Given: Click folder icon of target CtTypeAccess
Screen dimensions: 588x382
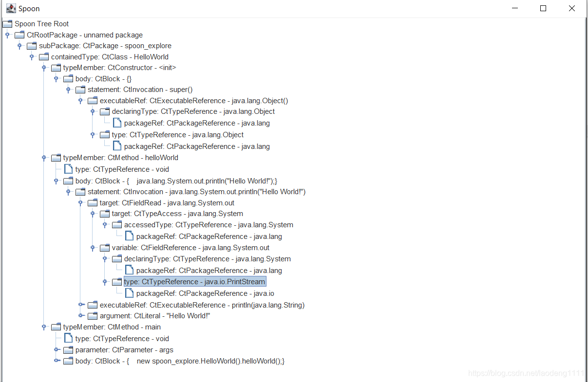Looking at the screenshot, I should click(105, 214).
